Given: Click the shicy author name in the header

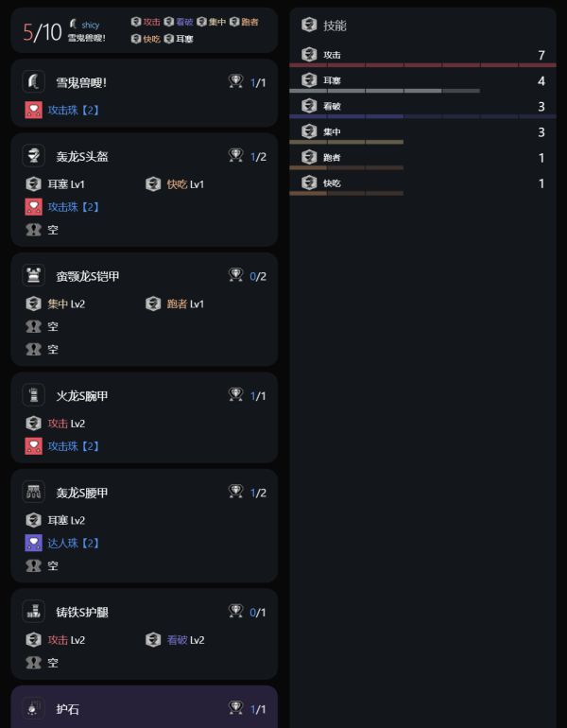Looking at the screenshot, I should [x=91, y=25].
